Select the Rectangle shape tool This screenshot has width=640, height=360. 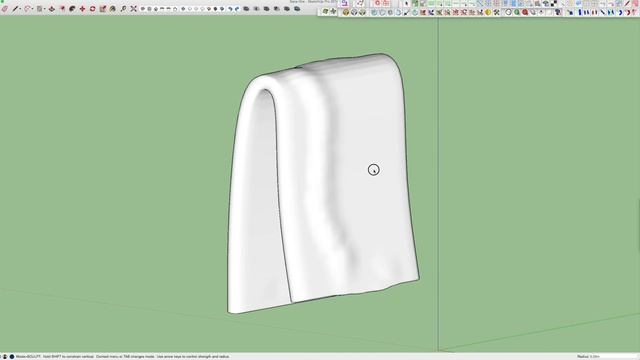tap(40, 9)
